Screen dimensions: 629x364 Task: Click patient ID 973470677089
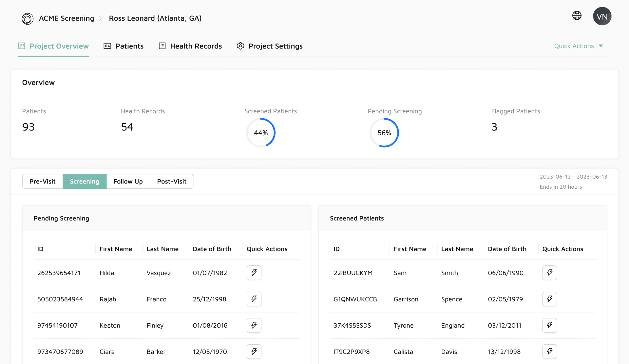tap(60, 352)
